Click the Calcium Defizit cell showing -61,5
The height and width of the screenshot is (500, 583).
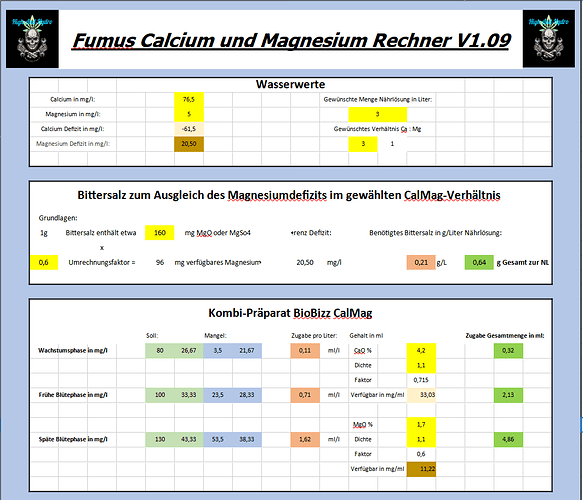(189, 129)
